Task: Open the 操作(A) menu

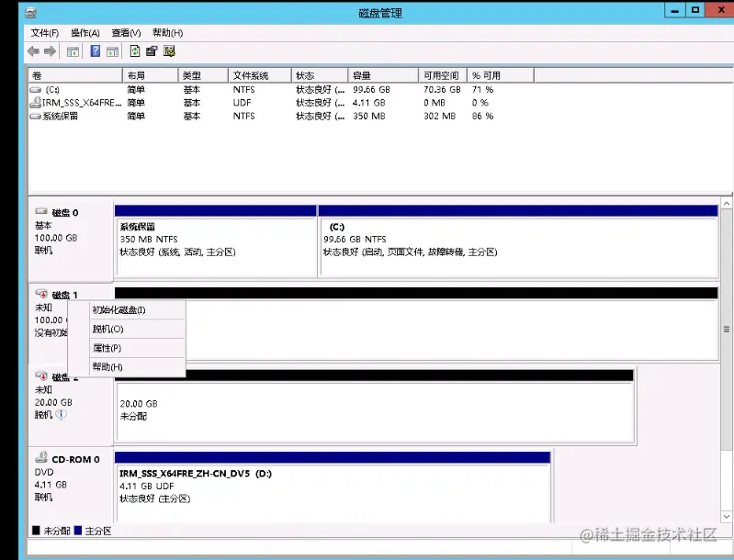Action: (85, 33)
